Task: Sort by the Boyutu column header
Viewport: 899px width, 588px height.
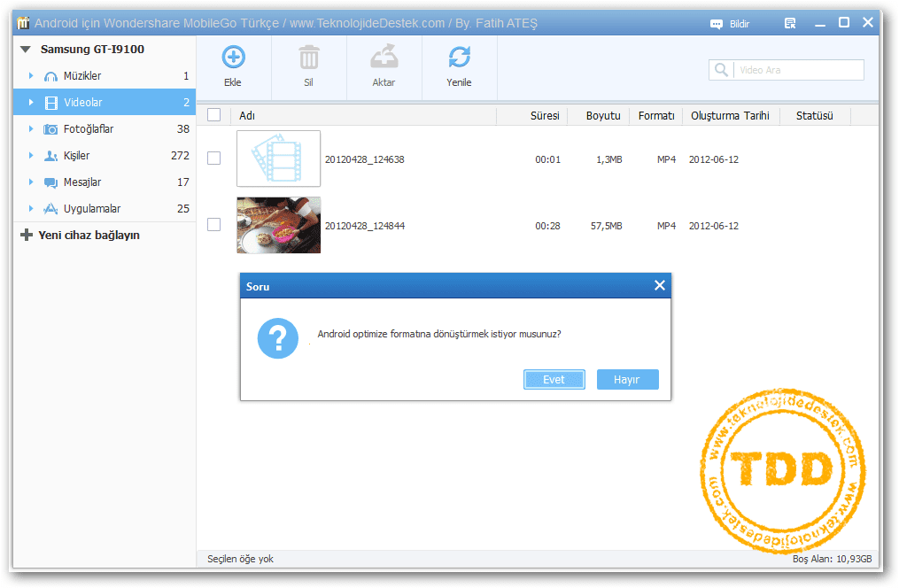Action: point(599,116)
